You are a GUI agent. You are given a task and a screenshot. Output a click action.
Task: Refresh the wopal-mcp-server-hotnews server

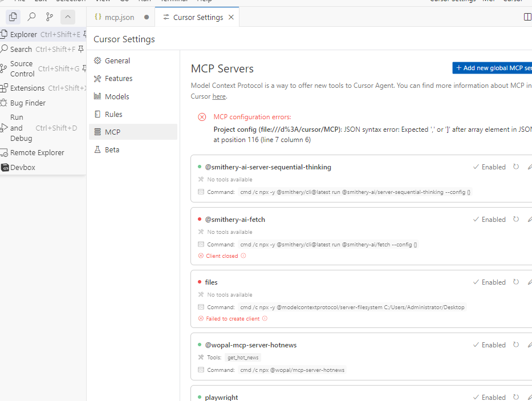pos(516,345)
